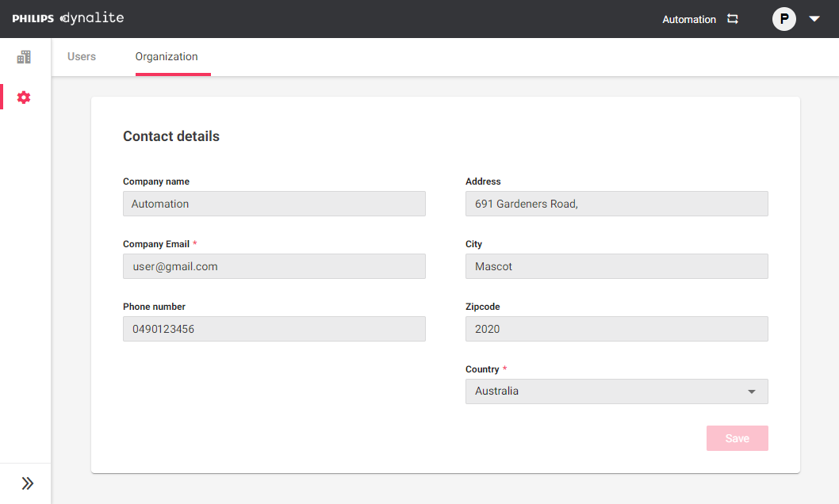Click the Automation organization name
The image size is (839, 504).
click(689, 18)
